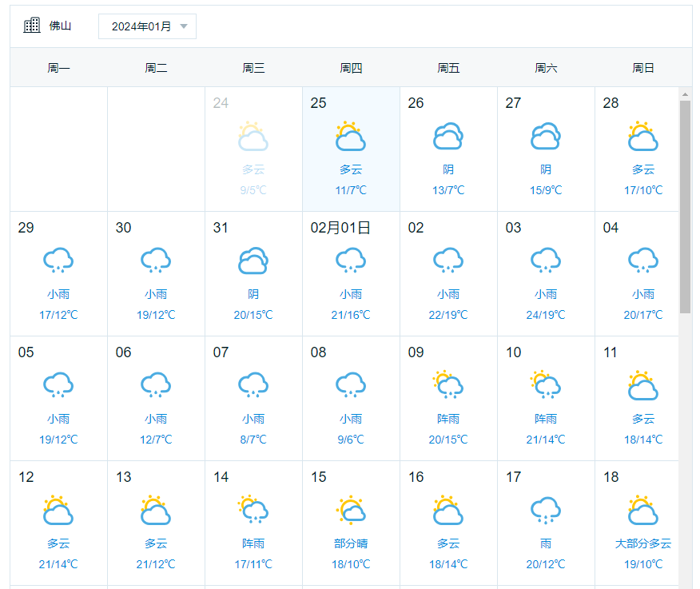
Task: Click the light rain icon for day 04
Action: point(642,260)
